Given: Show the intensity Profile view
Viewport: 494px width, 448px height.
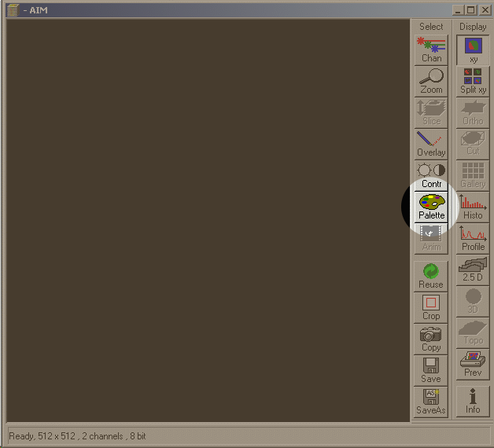Looking at the screenshot, I should point(473,238).
